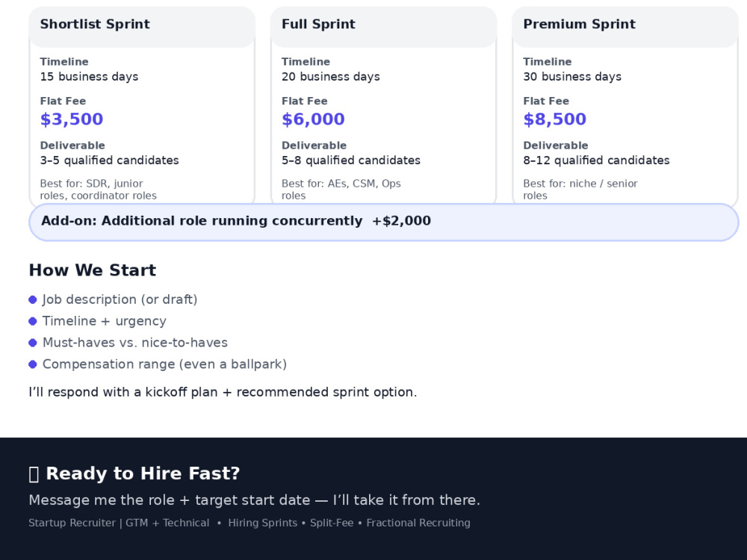This screenshot has height=560, width=747.
Task: Click the Shortlist Sprint card header
Action: tap(142, 27)
